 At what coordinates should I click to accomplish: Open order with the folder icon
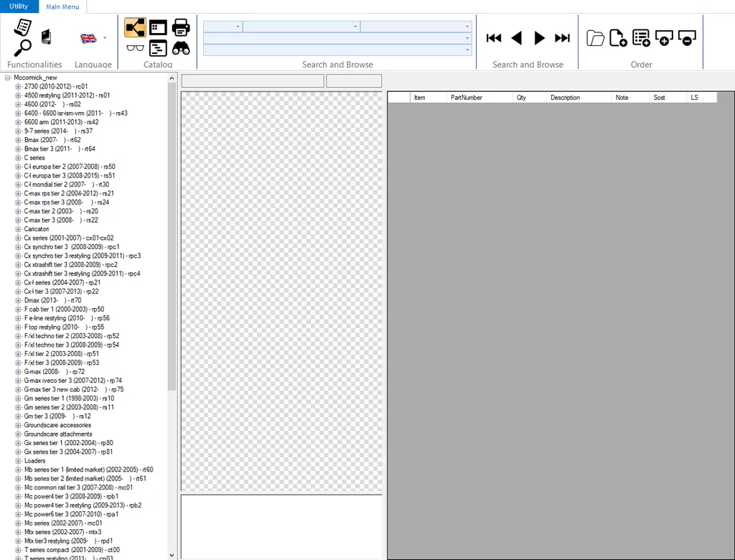pos(595,38)
